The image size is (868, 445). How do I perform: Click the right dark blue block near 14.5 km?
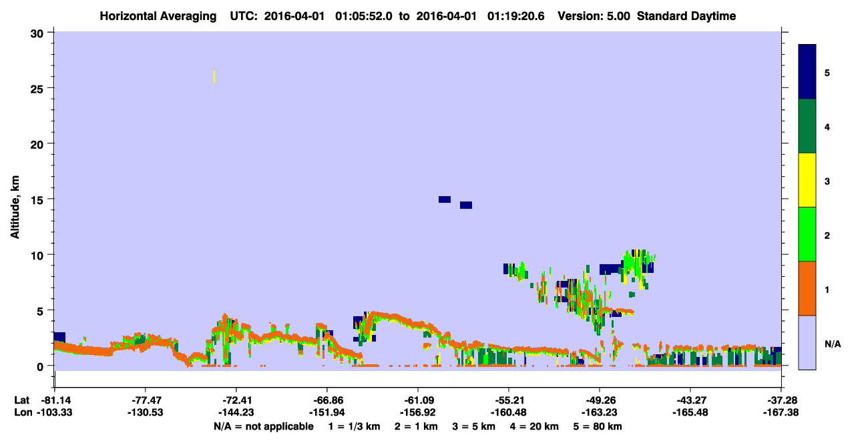[466, 205]
